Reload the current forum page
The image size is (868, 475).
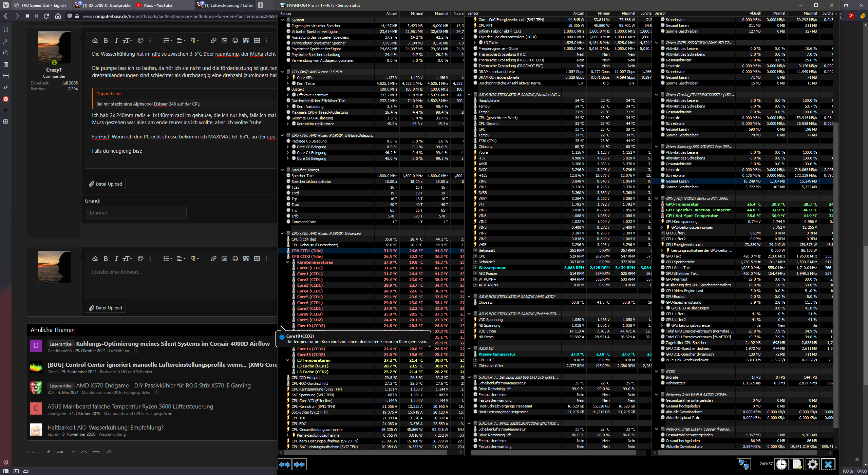(x=46, y=16)
